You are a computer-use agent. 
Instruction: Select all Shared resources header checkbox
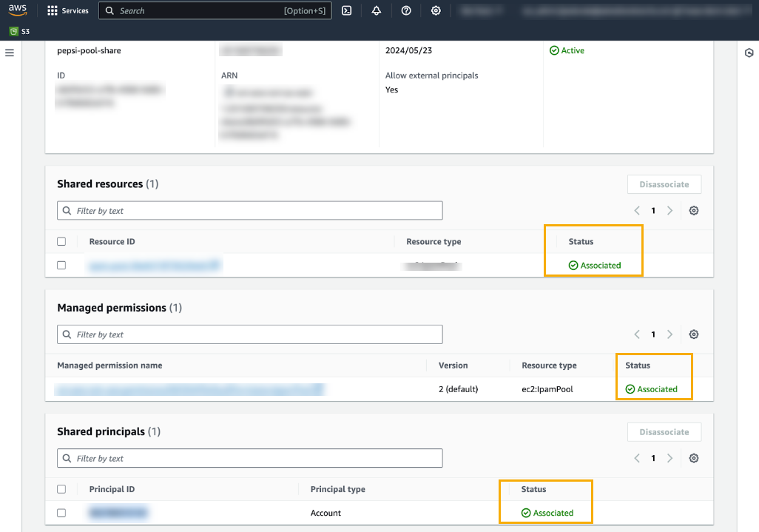(61, 241)
